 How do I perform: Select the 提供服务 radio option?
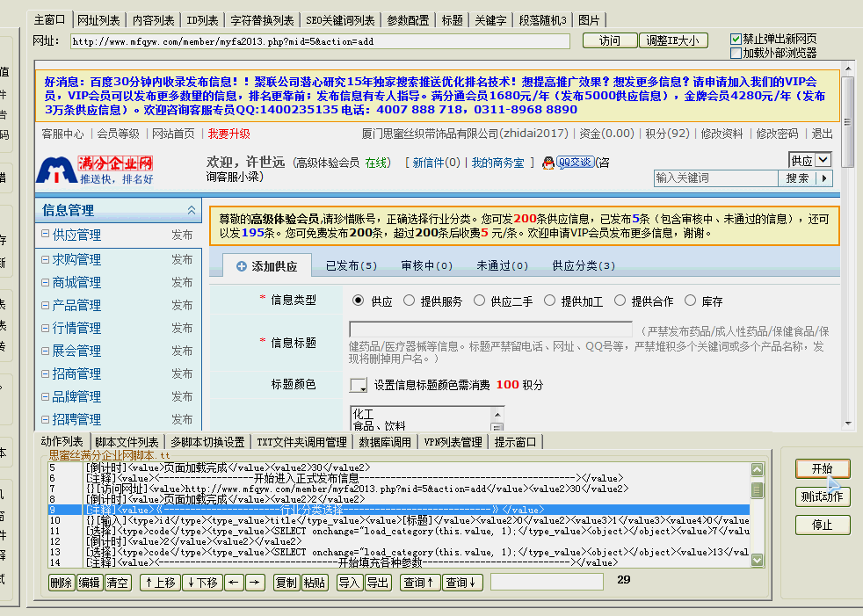tap(409, 301)
